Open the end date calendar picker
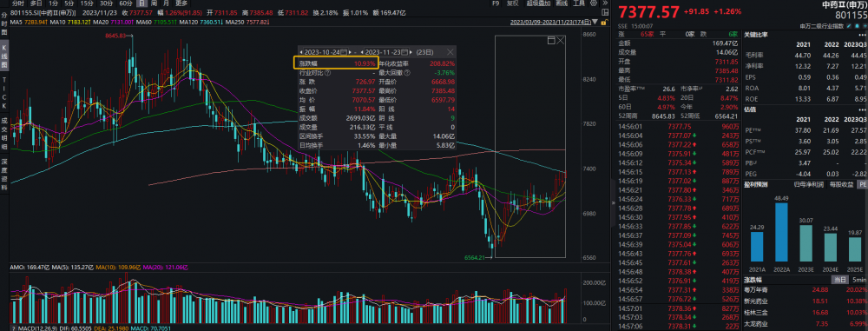 [404, 51]
